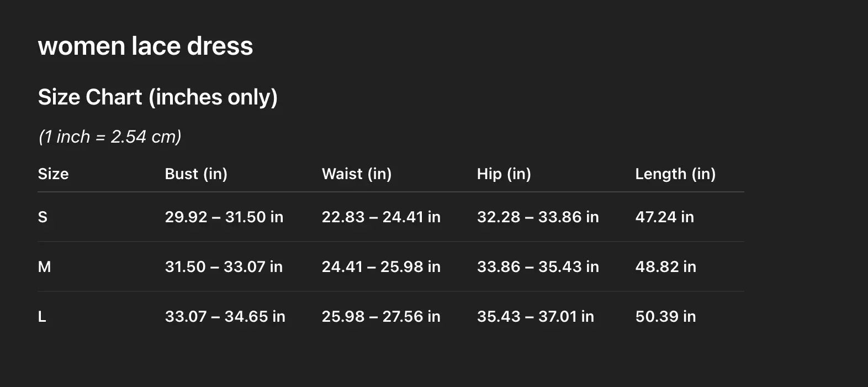Click waist value 22.83 – 24.41 in
The width and height of the screenshot is (868, 387).
[381, 217]
